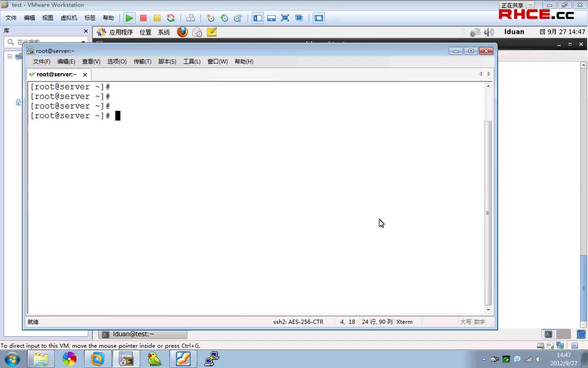The width and height of the screenshot is (588, 368).
Task: Enter full screen mode icon
Action: (285, 18)
